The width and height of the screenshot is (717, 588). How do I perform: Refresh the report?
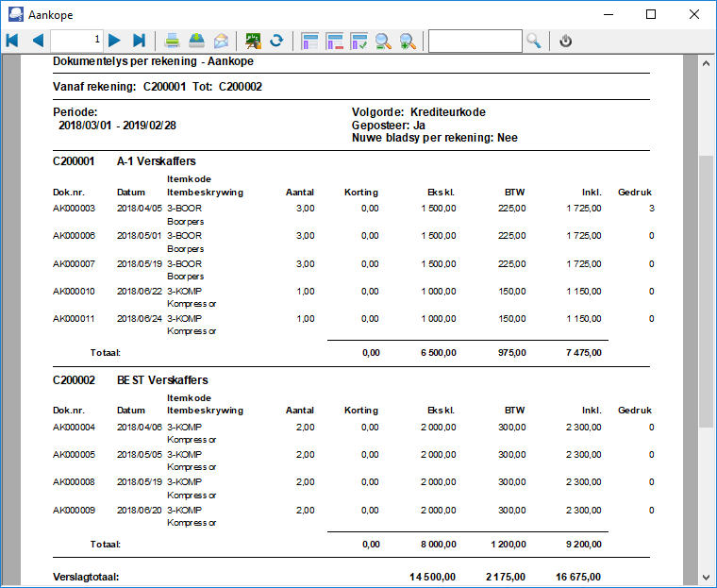(276, 41)
